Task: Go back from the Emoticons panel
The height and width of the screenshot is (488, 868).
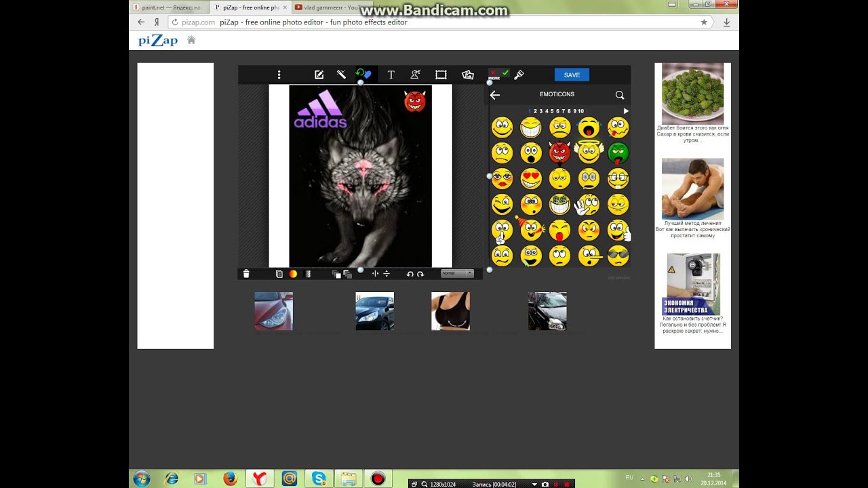Action: (x=495, y=95)
